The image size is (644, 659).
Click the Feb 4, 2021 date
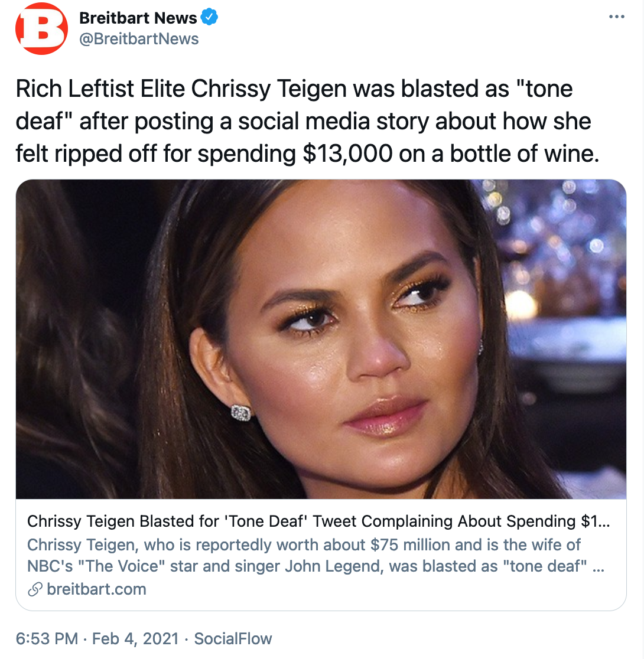pyautogui.click(x=135, y=638)
